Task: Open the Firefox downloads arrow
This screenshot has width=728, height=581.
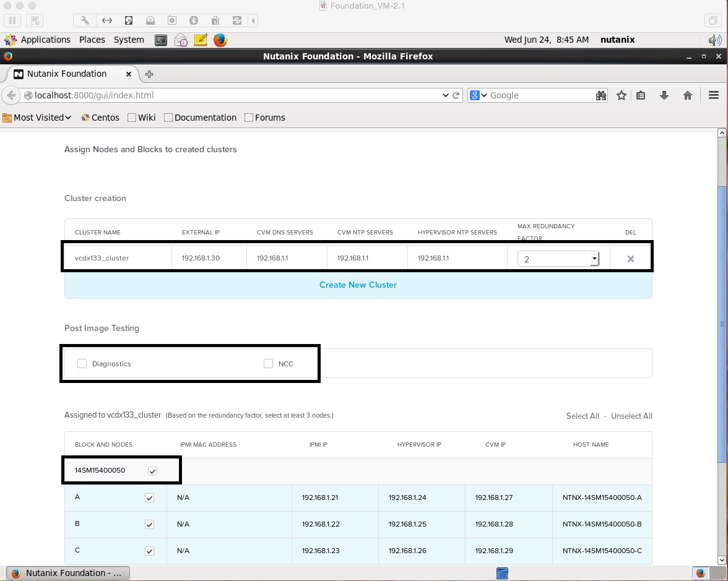Action: [x=664, y=95]
